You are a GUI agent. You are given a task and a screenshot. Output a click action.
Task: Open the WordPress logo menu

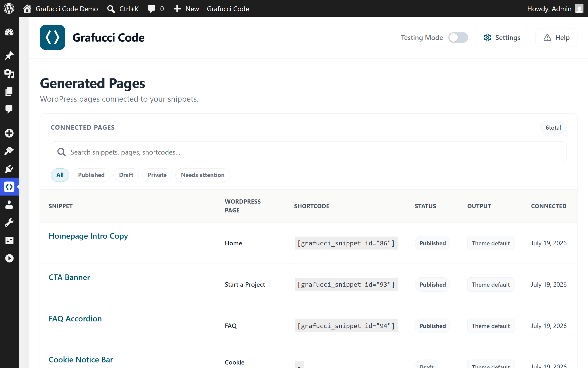pyautogui.click(x=9, y=9)
